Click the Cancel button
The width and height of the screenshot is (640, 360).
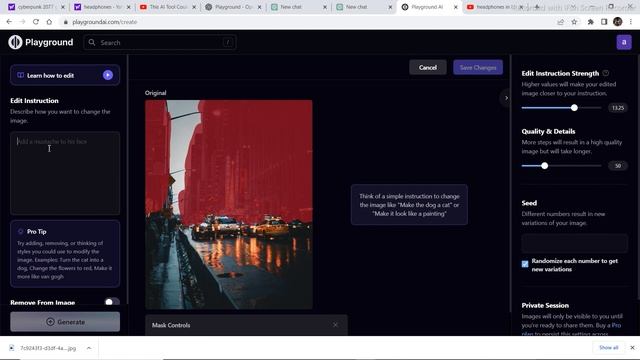pos(427,67)
